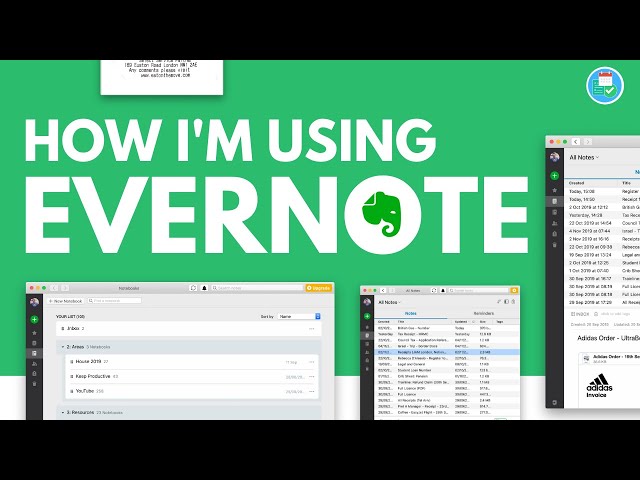The height and width of the screenshot is (480, 640).
Task: Open more options for House 2019 notebook
Action: [312, 362]
